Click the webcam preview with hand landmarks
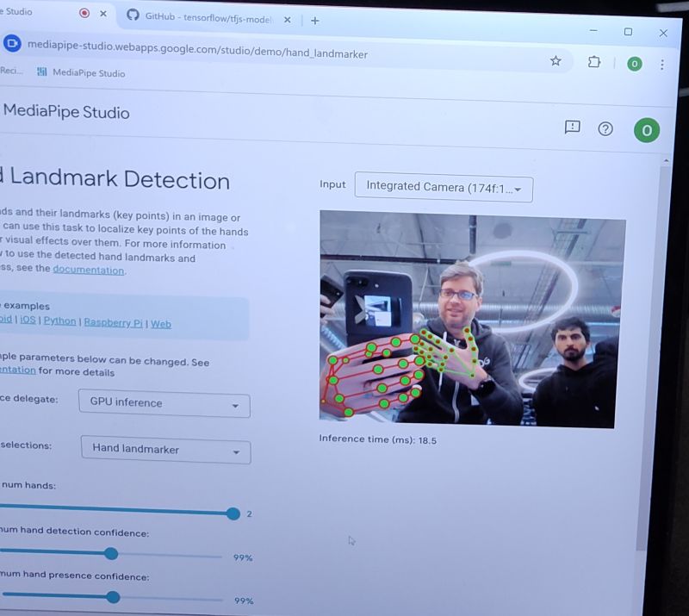The height and width of the screenshot is (616, 689). tap(472, 320)
